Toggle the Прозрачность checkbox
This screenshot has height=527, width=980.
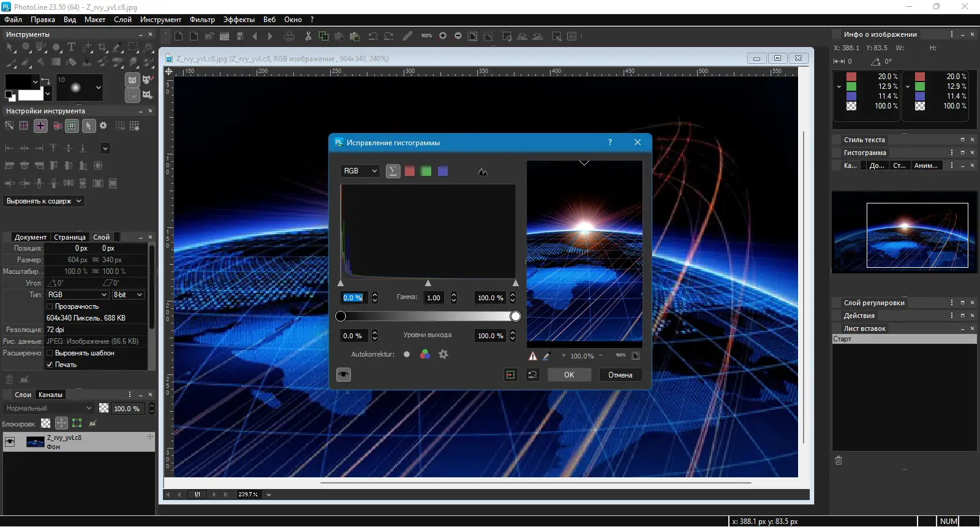tap(50, 306)
